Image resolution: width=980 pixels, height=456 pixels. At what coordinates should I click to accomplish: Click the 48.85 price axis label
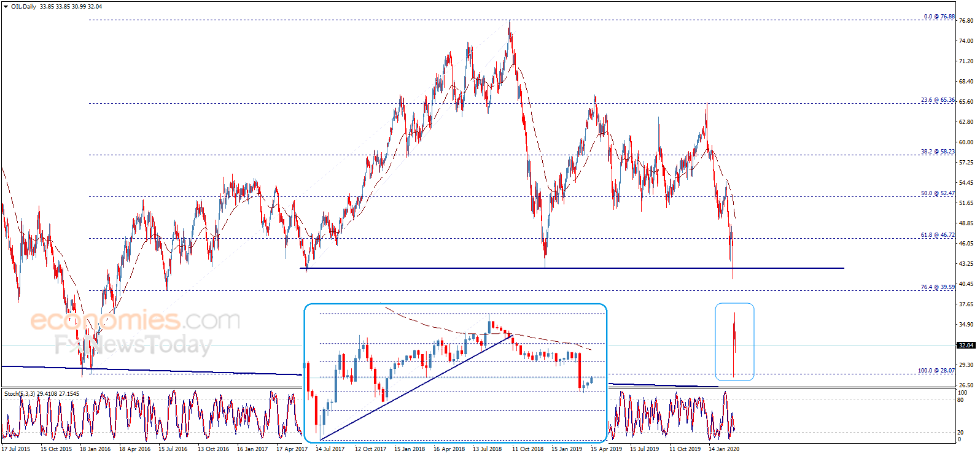(966, 223)
